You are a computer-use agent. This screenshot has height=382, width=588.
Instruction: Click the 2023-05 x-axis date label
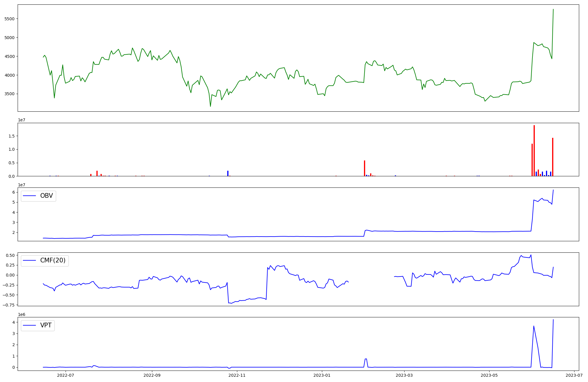489,375
